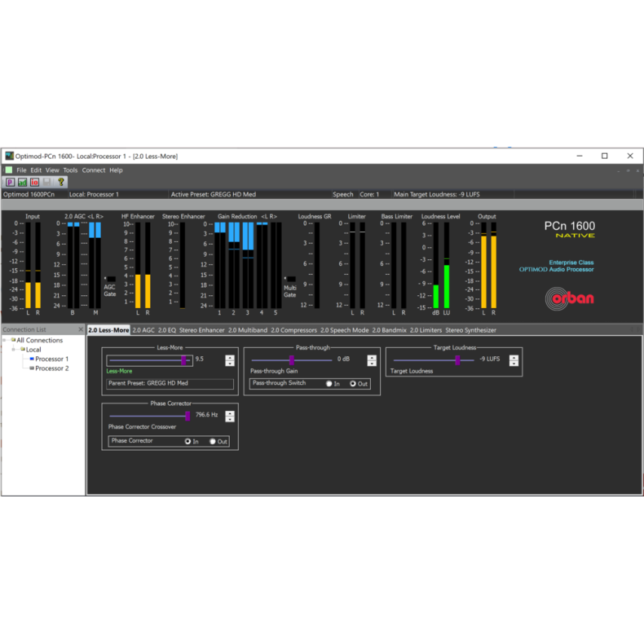Switch to the 2.0 Bandmix tab
Image resolution: width=644 pixels, height=644 pixels.
(390, 330)
